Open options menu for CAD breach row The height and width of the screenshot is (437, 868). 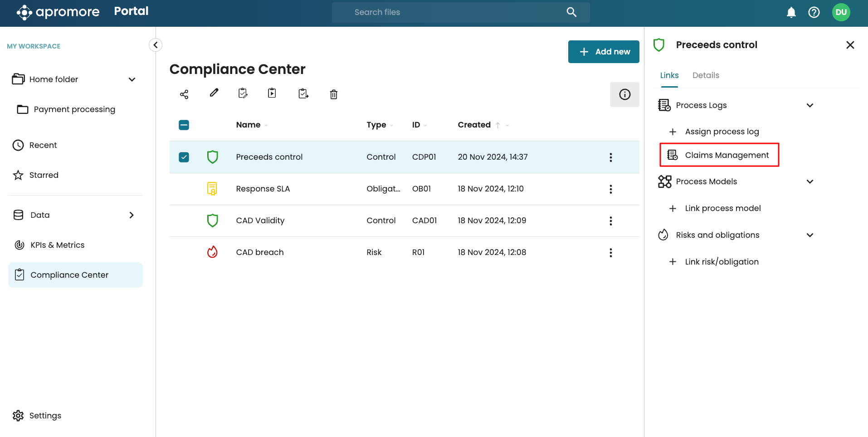[611, 253]
